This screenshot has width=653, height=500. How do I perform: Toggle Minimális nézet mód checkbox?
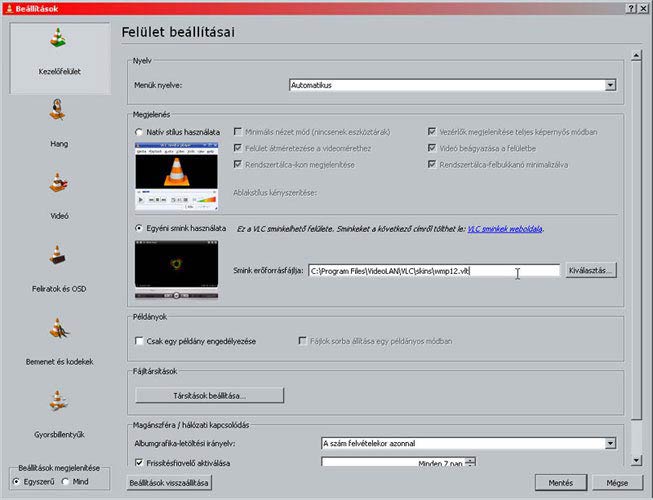click(238, 132)
